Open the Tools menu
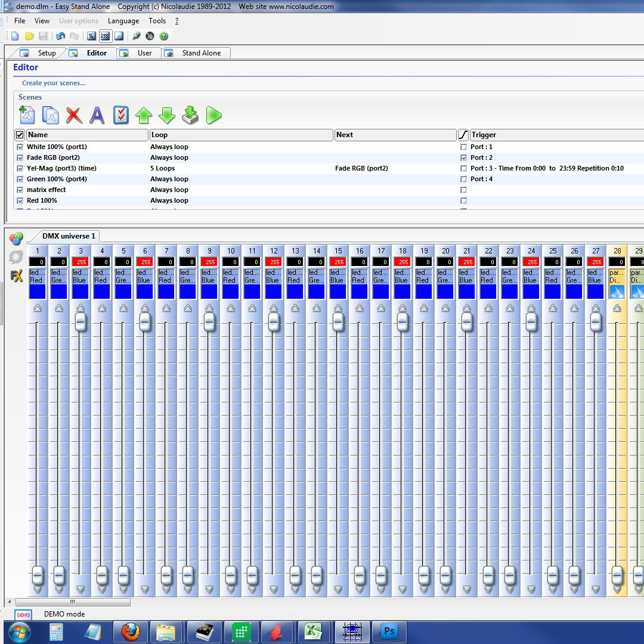The height and width of the screenshot is (644, 644). (x=157, y=21)
